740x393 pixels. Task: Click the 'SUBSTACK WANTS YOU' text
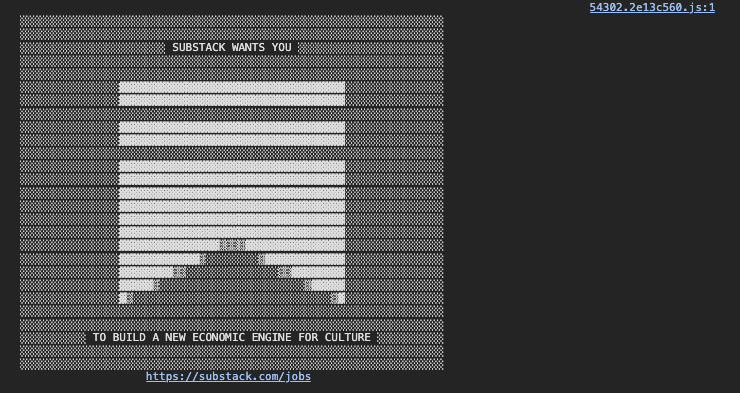coord(232,48)
